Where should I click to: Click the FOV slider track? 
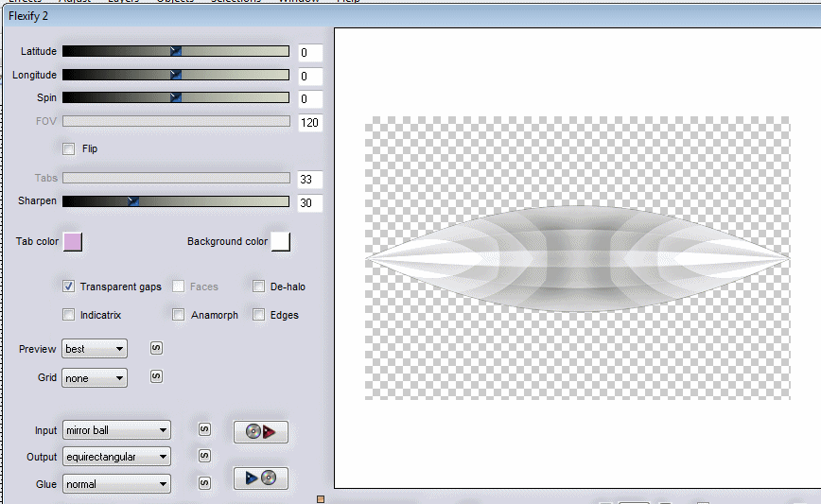point(177,121)
